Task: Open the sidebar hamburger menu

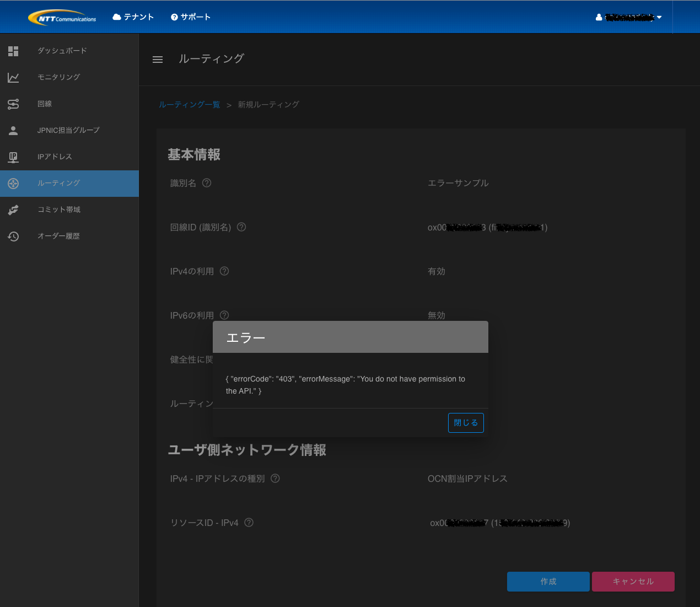Action: [x=158, y=60]
